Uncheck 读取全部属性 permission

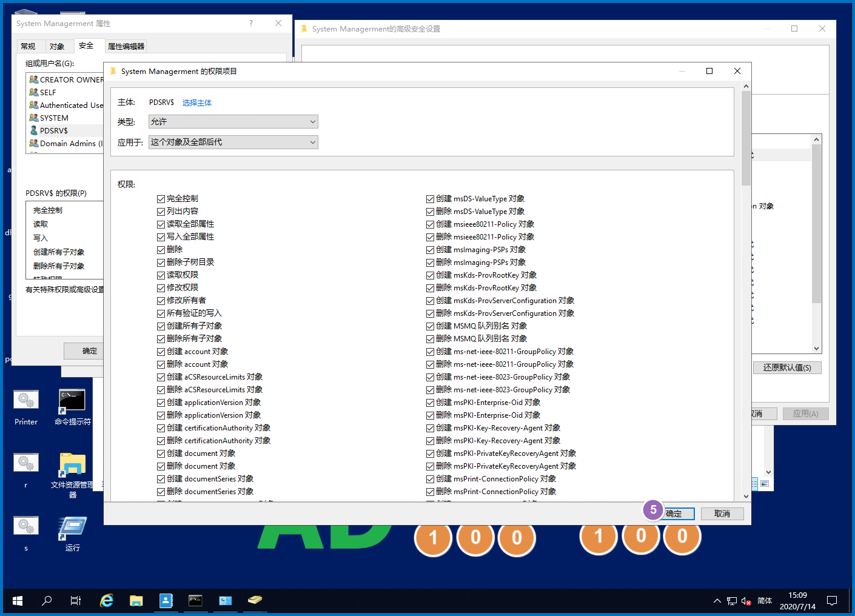161,224
